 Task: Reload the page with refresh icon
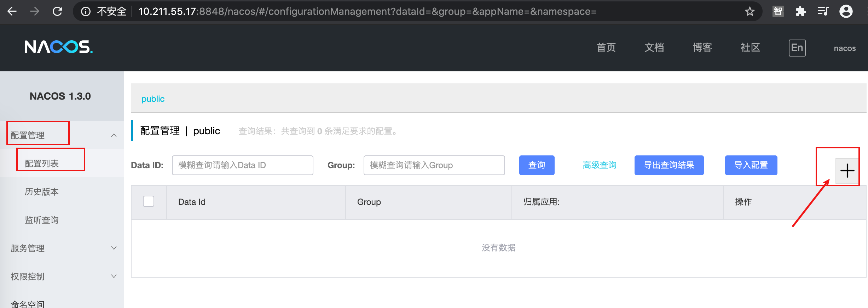click(57, 11)
